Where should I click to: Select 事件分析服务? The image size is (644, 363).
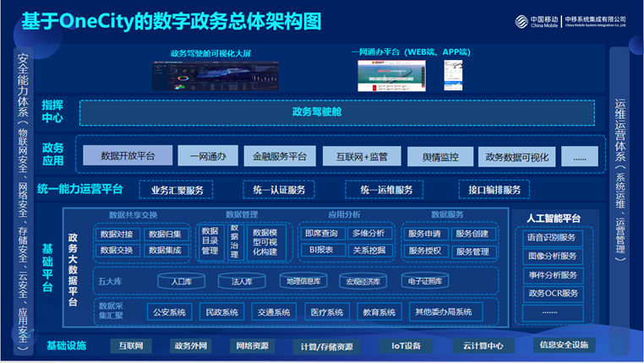[553, 275]
